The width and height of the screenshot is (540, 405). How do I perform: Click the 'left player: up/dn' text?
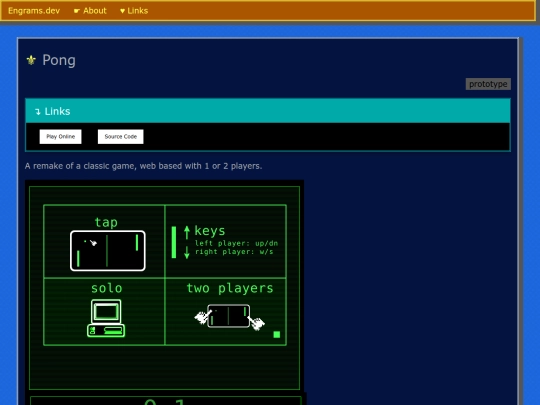click(236, 243)
